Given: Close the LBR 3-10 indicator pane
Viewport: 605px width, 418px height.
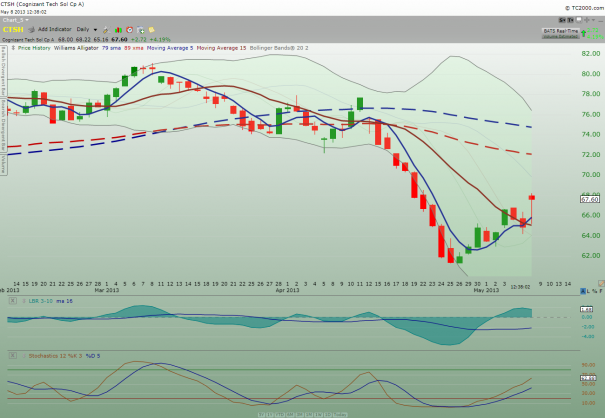Looking at the screenshot, I should 13,301.
